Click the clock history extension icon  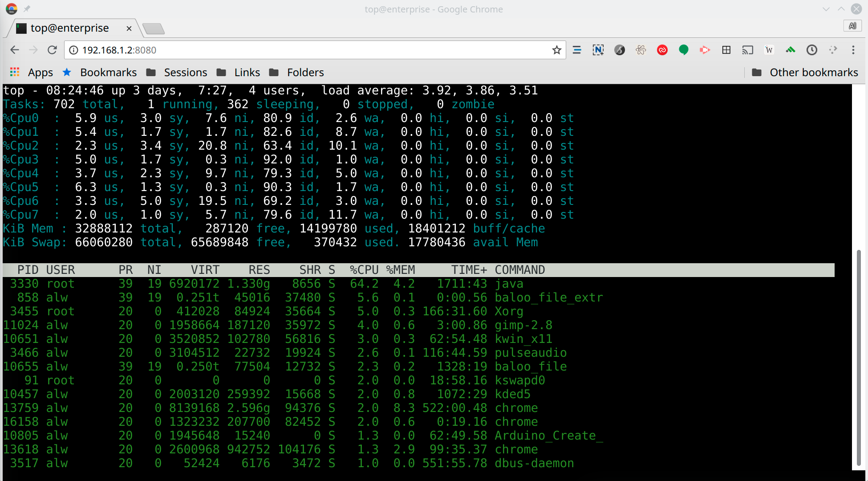811,50
